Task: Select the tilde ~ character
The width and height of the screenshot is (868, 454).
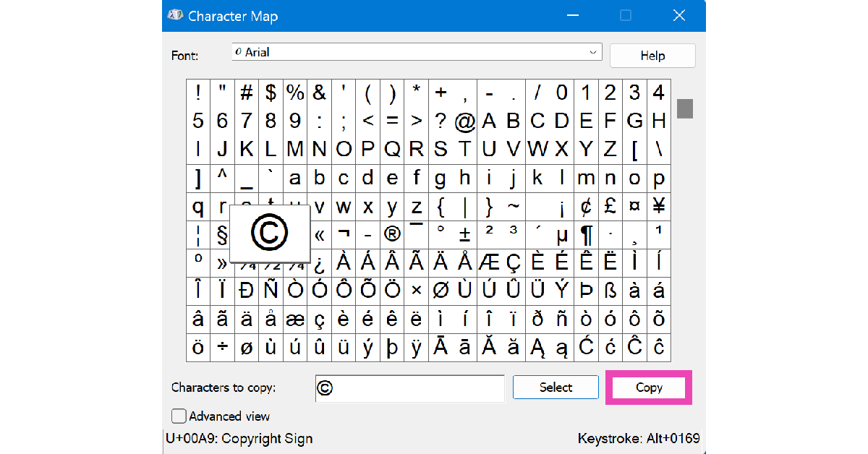Action: (514, 206)
